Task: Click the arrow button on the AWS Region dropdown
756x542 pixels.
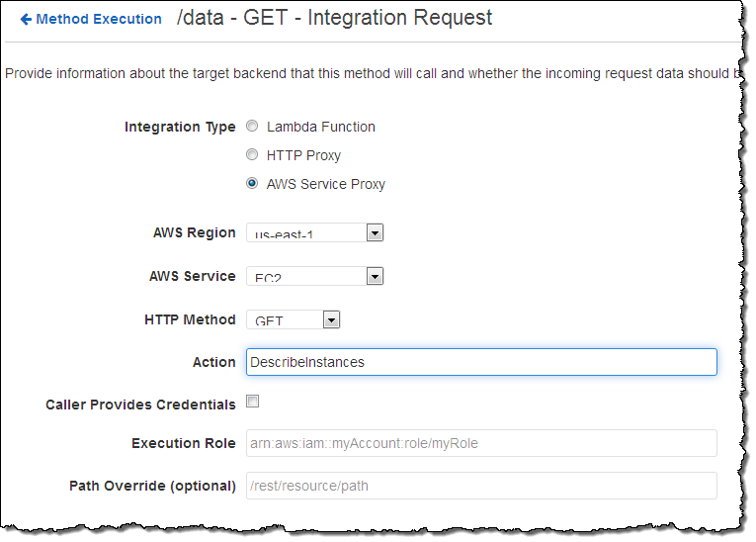Action: point(375,233)
